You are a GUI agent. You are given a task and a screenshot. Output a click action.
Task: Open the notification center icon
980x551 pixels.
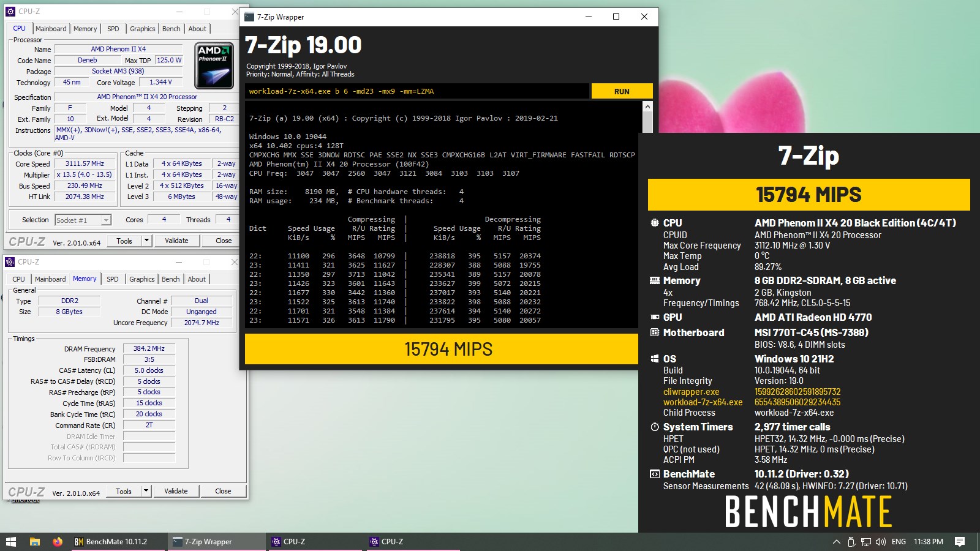pyautogui.click(x=960, y=542)
